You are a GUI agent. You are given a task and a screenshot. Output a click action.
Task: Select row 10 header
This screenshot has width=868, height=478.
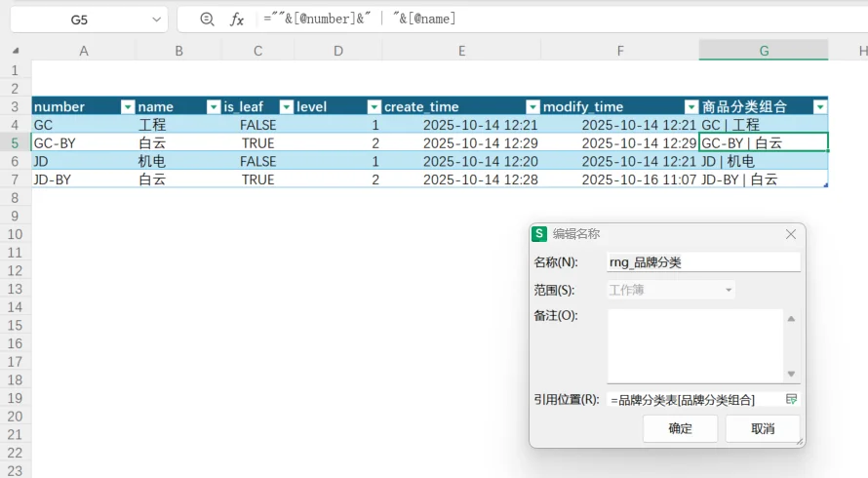[x=15, y=234]
